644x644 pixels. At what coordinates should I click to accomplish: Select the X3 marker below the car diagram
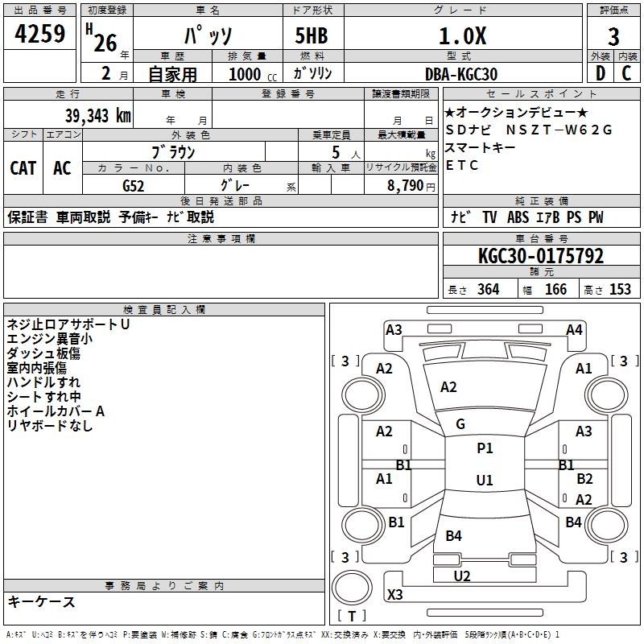pos(394,595)
